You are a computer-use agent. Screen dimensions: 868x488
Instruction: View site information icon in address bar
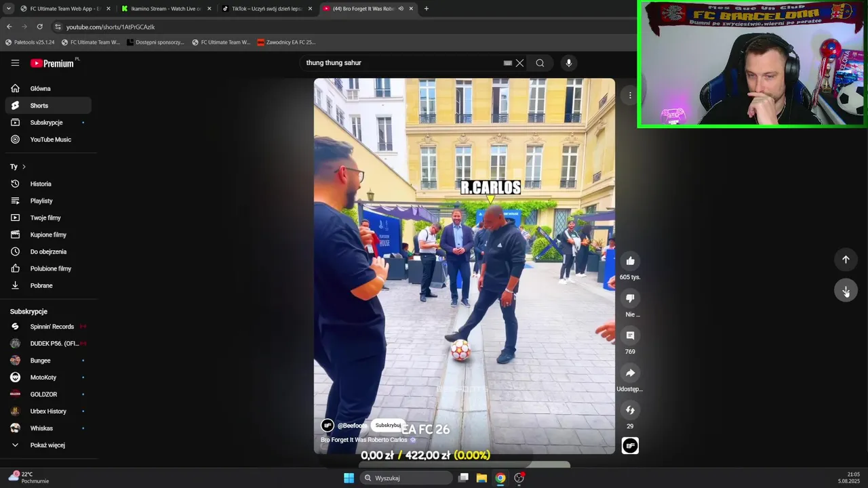point(58,26)
